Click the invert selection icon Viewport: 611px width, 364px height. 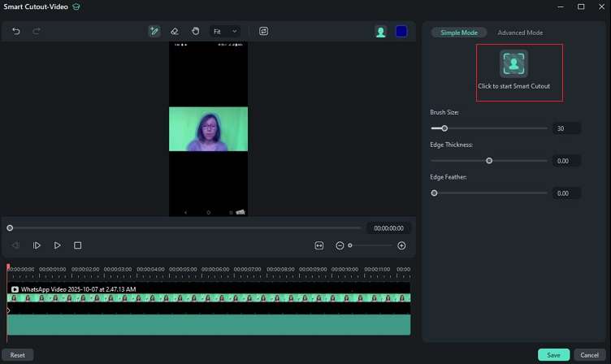(x=264, y=31)
